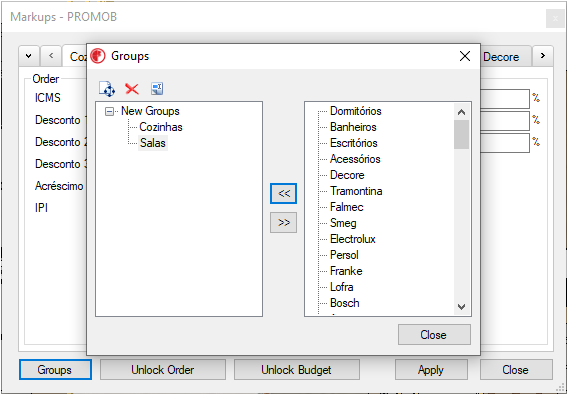Move item left with << button
This screenshot has width=569, height=396.
[x=283, y=193]
